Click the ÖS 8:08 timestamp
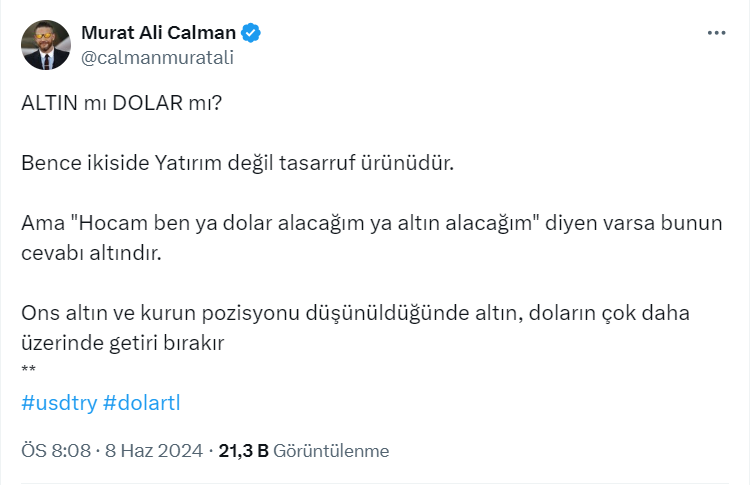This screenshot has width=756, height=485. point(57,451)
